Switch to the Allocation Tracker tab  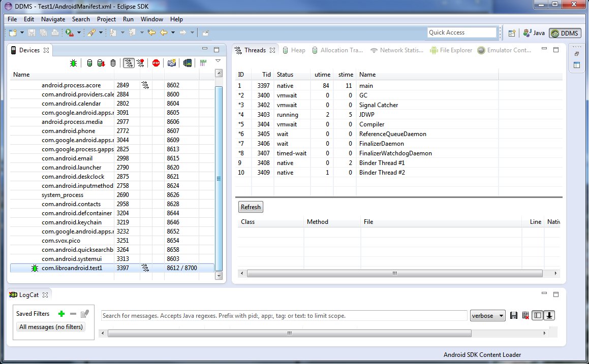[338, 50]
